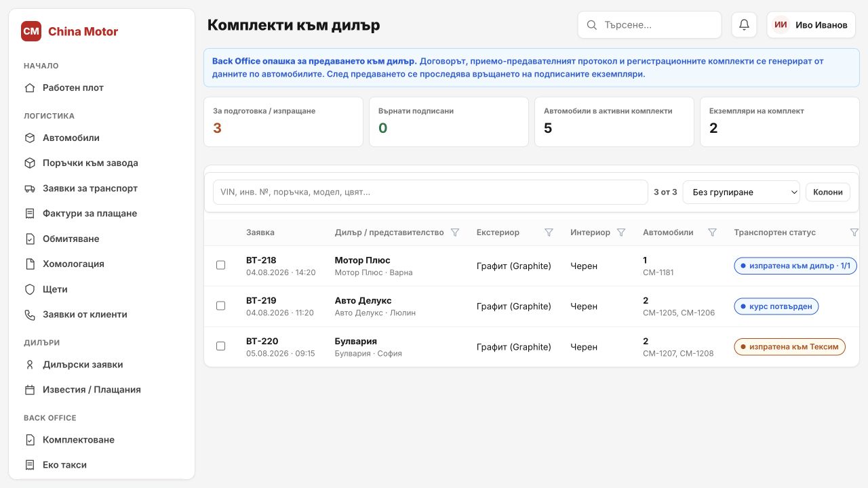Click the home icon for Работен плот

30,87
